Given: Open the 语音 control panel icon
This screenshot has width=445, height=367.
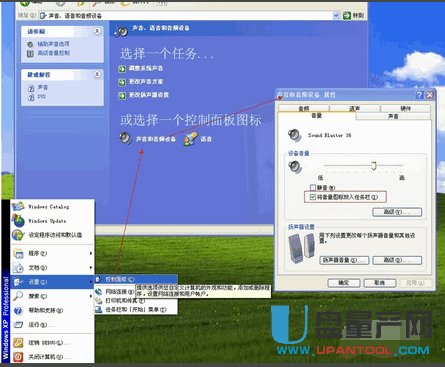Looking at the screenshot, I should tap(190, 139).
